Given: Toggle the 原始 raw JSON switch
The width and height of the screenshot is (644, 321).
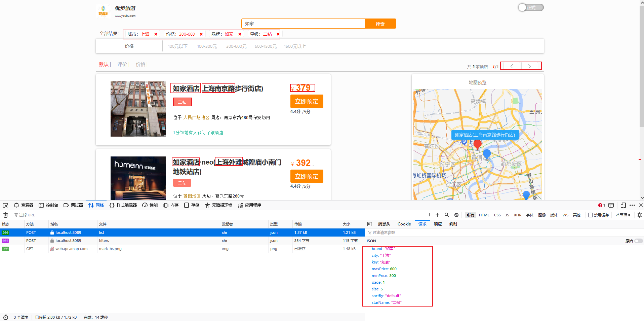Looking at the screenshot, I should [639, 241].
